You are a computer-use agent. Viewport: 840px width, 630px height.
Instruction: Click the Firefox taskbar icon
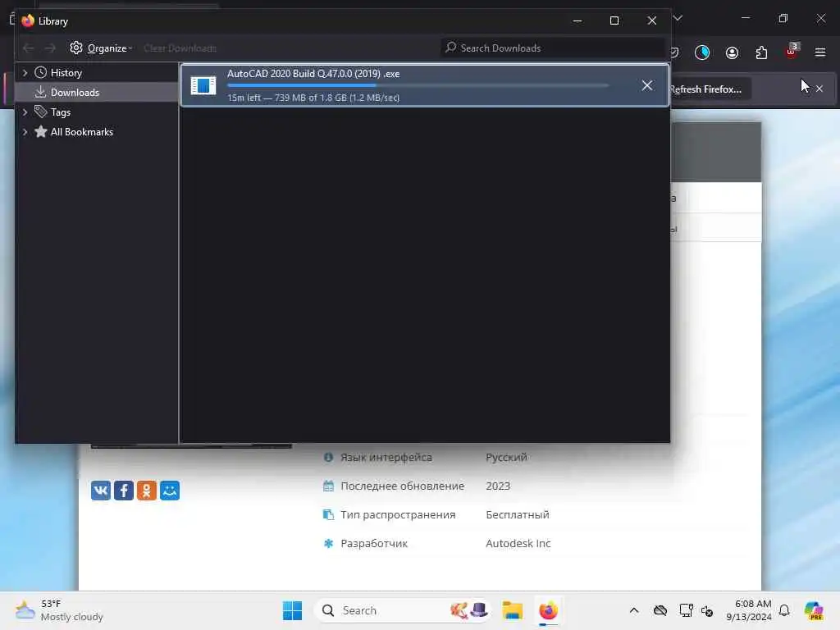tap(548, 610)
